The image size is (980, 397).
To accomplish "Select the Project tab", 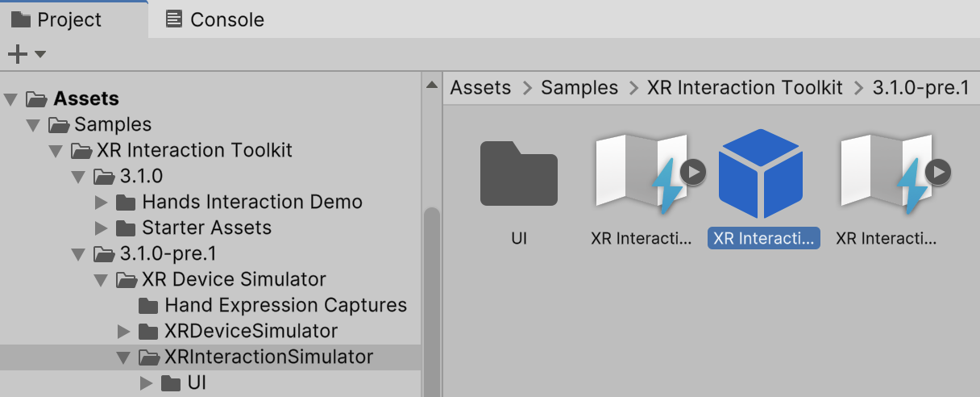I will tap(56, 19).
